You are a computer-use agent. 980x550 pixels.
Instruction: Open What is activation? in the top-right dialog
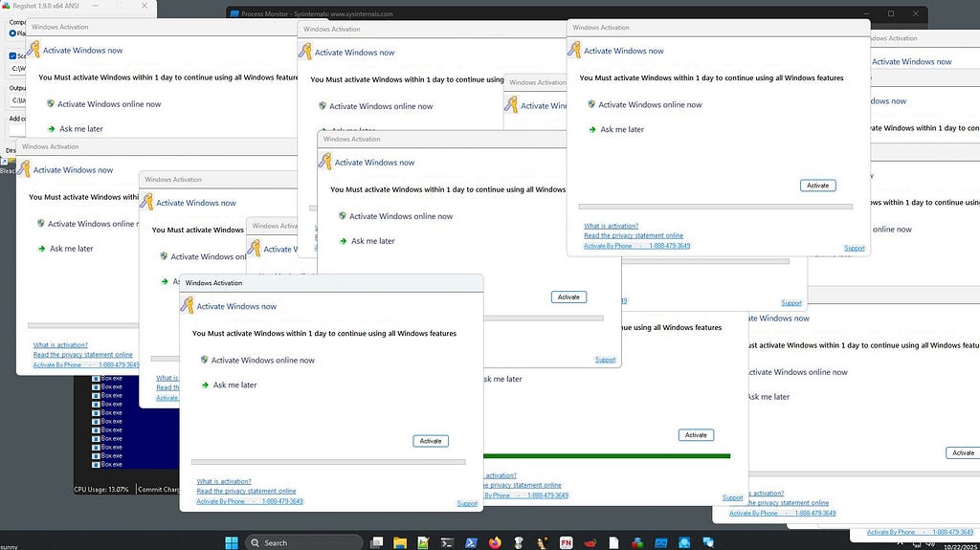click(612, 226)
